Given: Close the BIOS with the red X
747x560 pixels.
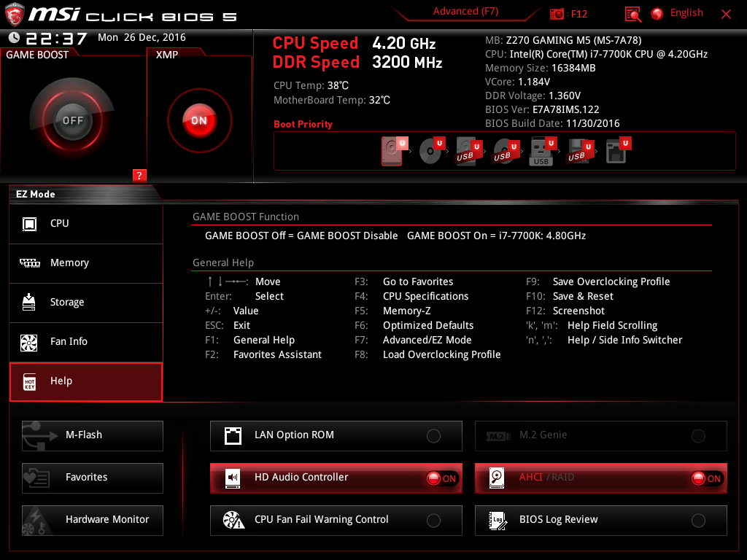Looking at the screenshot, I should tap(726, 15).
